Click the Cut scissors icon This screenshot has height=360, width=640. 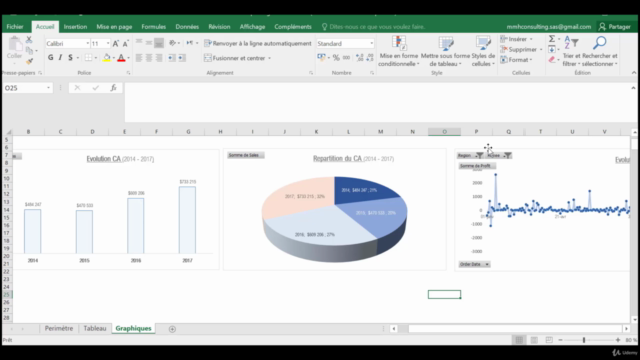click(x=29, y=40)
